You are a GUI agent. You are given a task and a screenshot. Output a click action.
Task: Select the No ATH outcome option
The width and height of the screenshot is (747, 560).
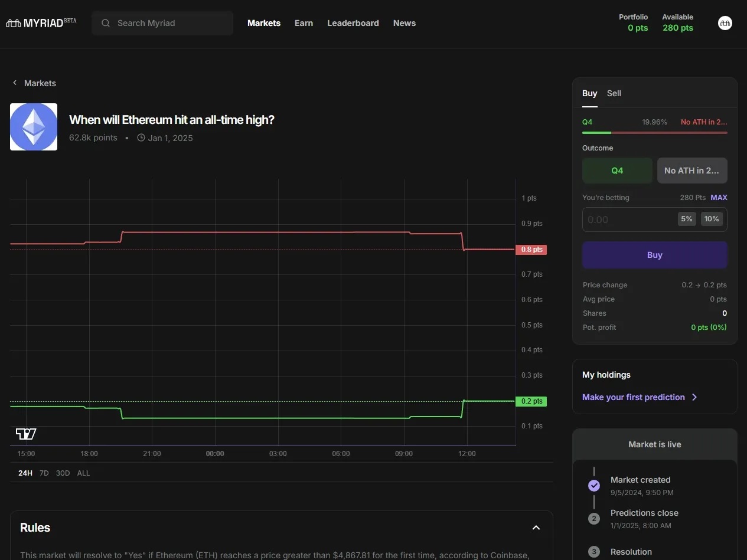(691, 171)
